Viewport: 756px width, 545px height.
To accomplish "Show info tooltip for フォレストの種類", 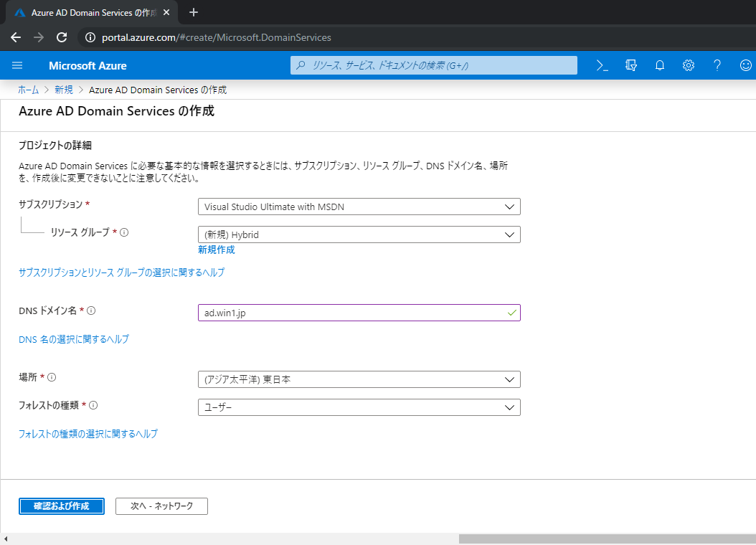I will 93,405.
